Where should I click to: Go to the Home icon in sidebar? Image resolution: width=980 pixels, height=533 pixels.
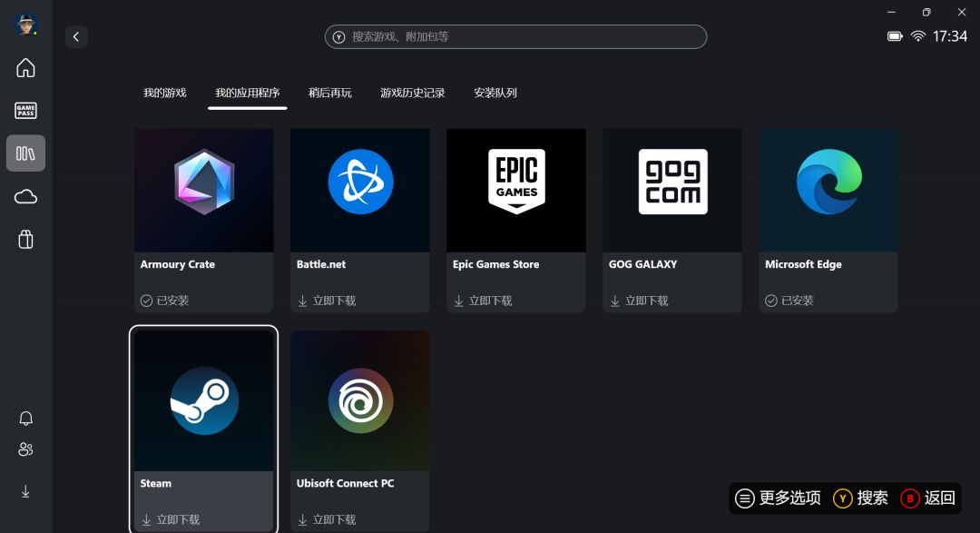25,67
